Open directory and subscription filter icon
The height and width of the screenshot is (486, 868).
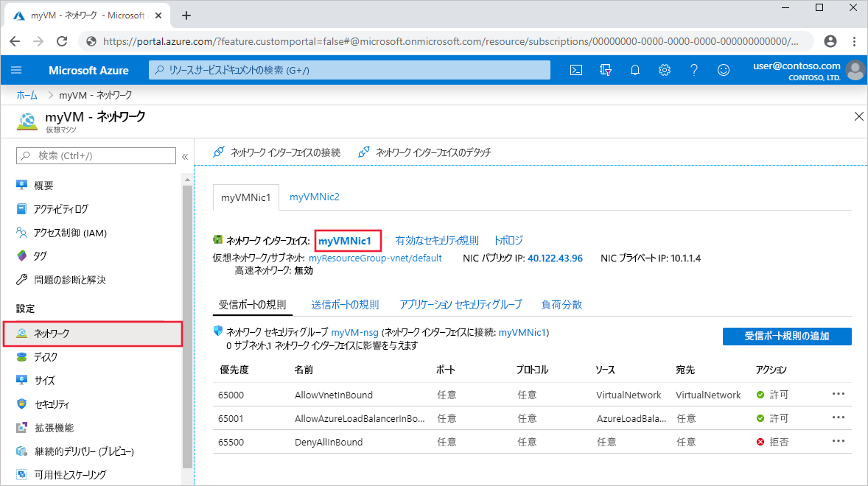pyautogui.click(x=606, y=70)
